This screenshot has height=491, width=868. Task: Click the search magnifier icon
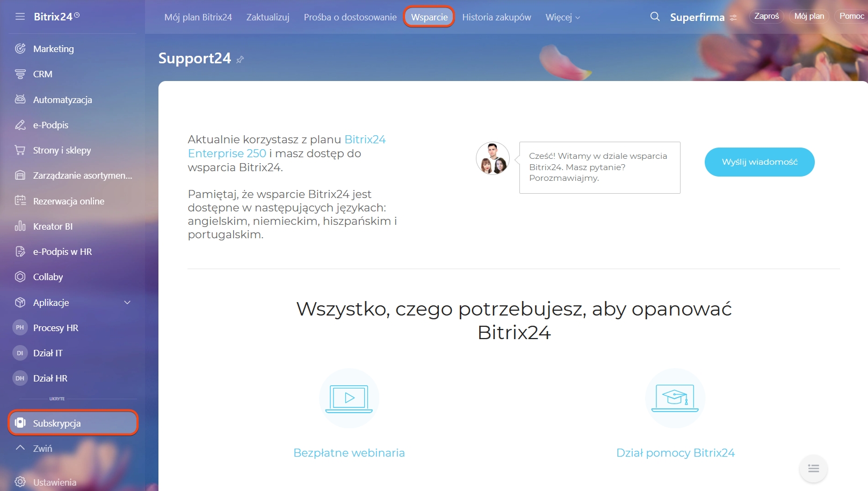pos(655,17)
